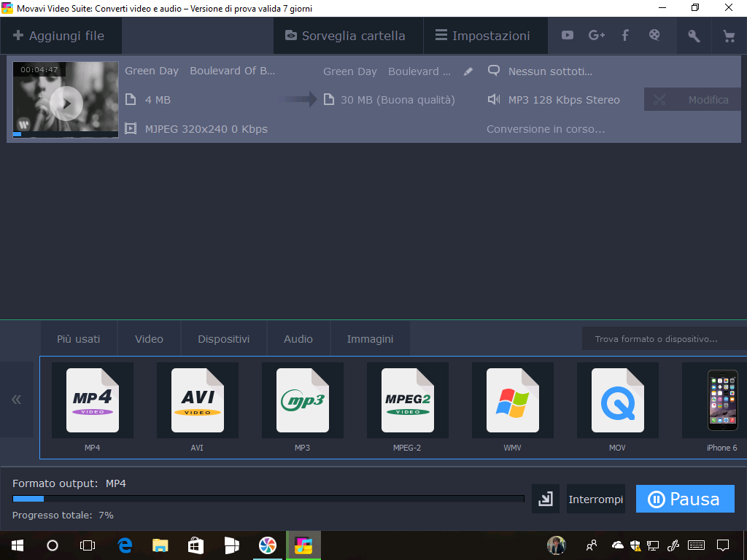The width and height of the screenshot is (747, 560).
Task: Click the output file size icon
Action: (329, 99)
